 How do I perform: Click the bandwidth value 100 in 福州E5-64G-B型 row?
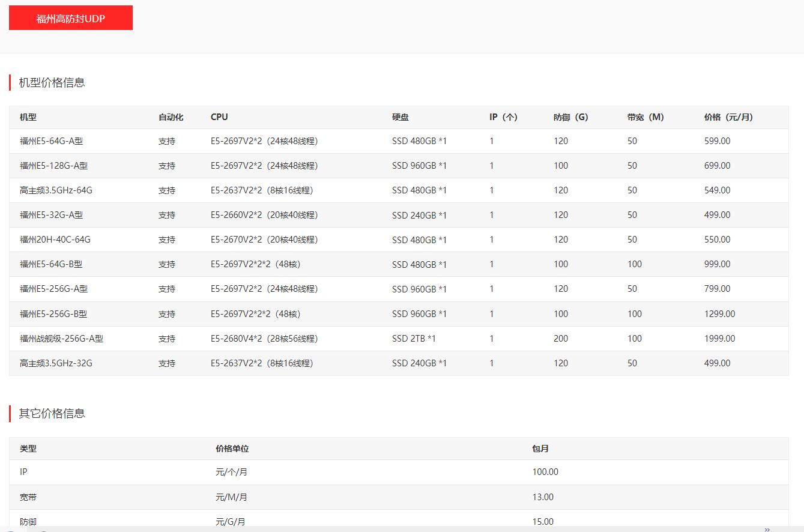[635, 264]
